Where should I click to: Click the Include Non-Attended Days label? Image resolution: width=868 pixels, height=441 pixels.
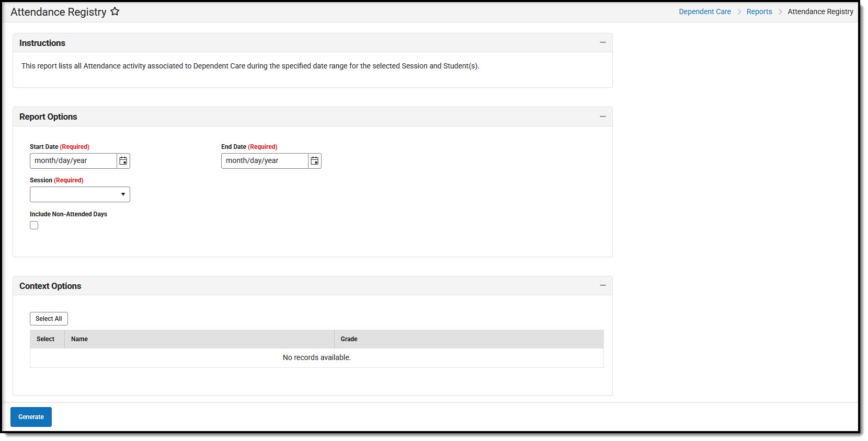68,214
